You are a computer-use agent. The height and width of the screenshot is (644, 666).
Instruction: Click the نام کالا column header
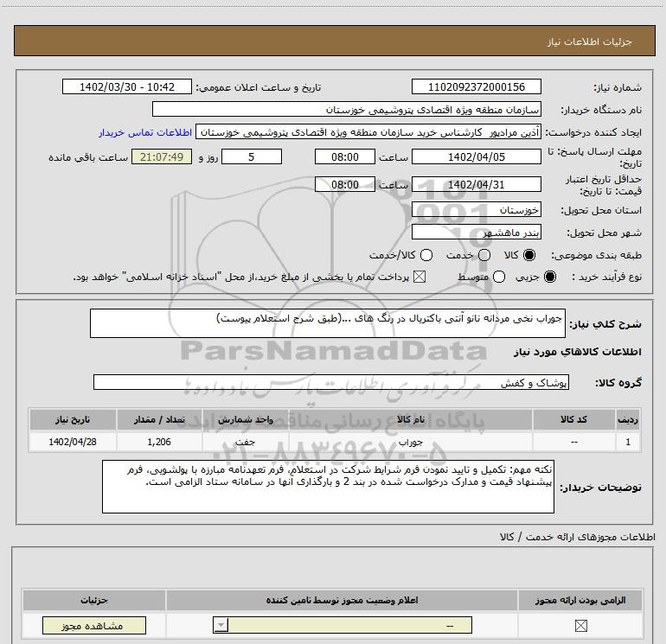tap(410, 420)
